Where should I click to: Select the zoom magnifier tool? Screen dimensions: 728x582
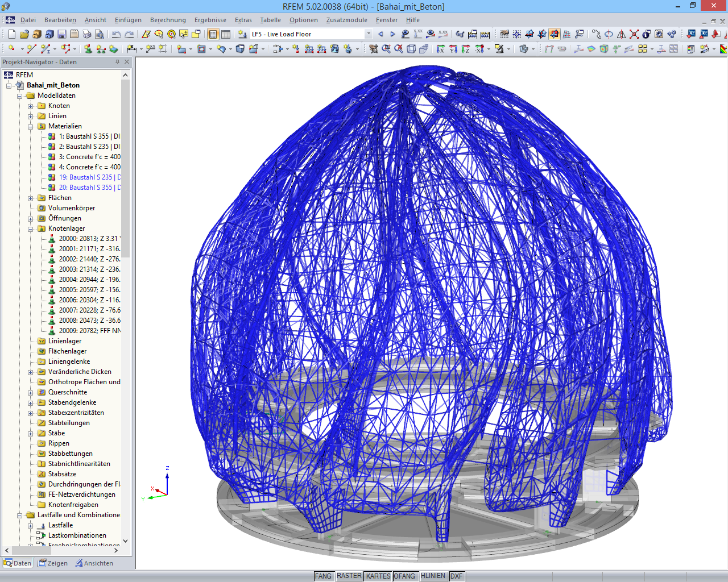[385, 49]
